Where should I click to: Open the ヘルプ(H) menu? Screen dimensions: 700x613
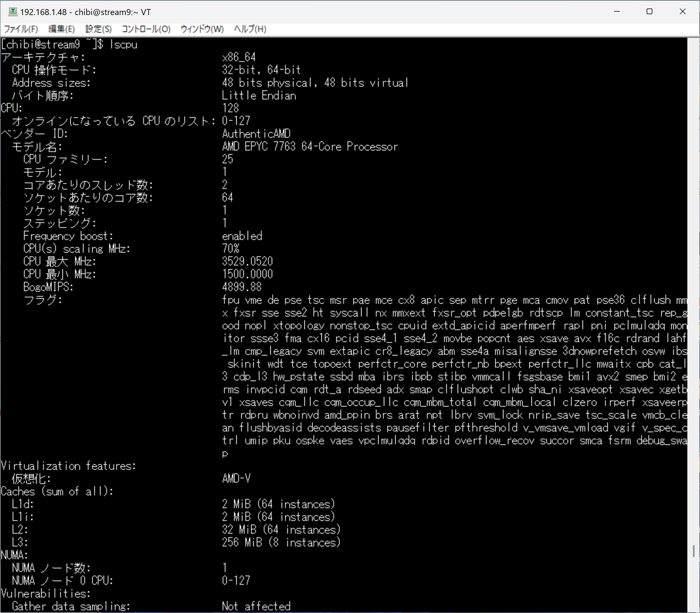(x=250, y=29)
